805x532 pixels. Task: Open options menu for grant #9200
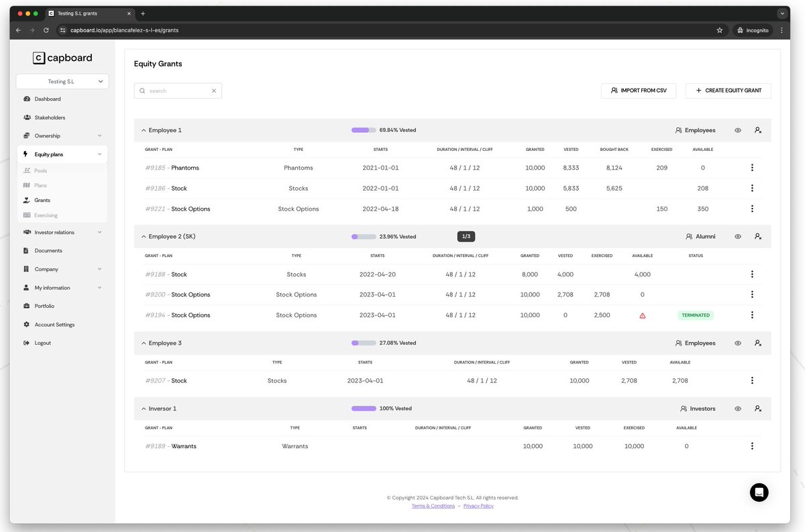(752, 295)
